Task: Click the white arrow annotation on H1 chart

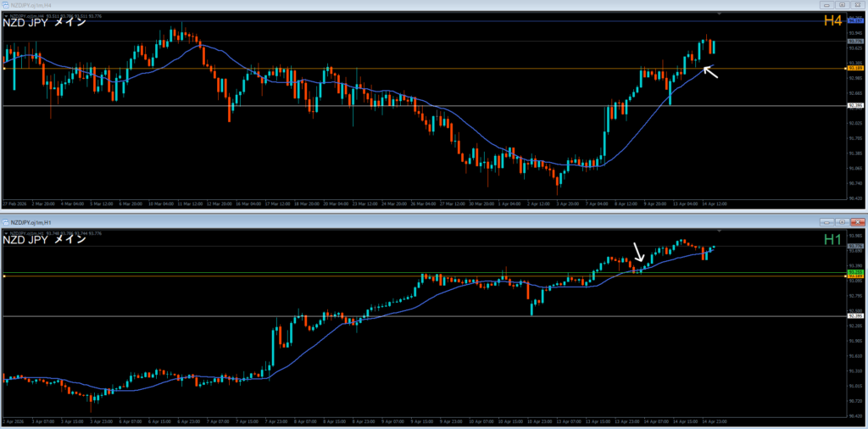Action: pos(638,252)
